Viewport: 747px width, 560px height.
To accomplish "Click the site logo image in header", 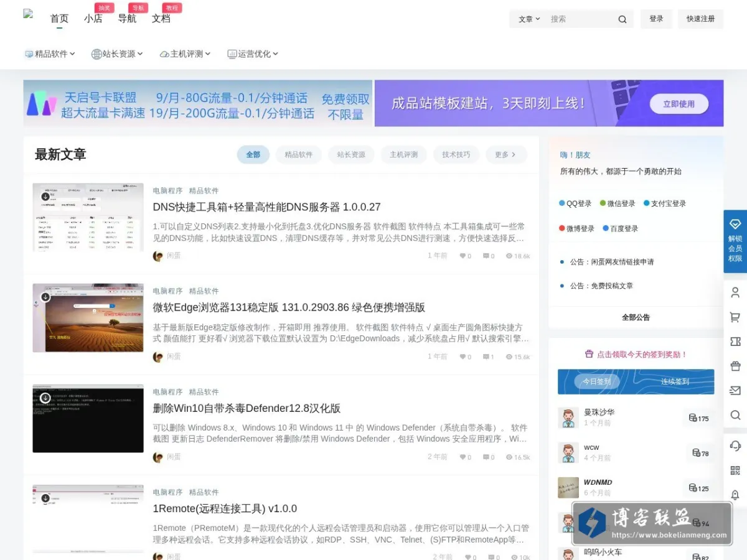I will click(x=28, y=14).
